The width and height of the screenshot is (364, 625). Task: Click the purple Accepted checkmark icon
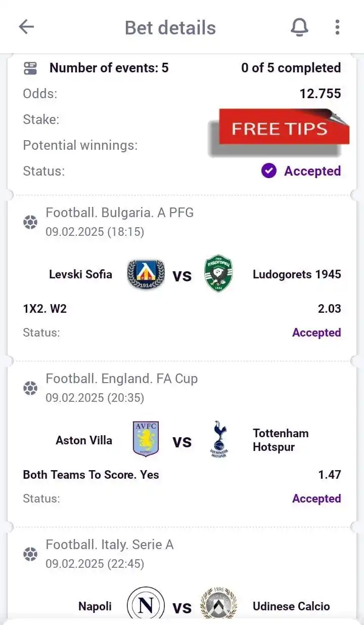pyautogui.click(x=269, y=171)
